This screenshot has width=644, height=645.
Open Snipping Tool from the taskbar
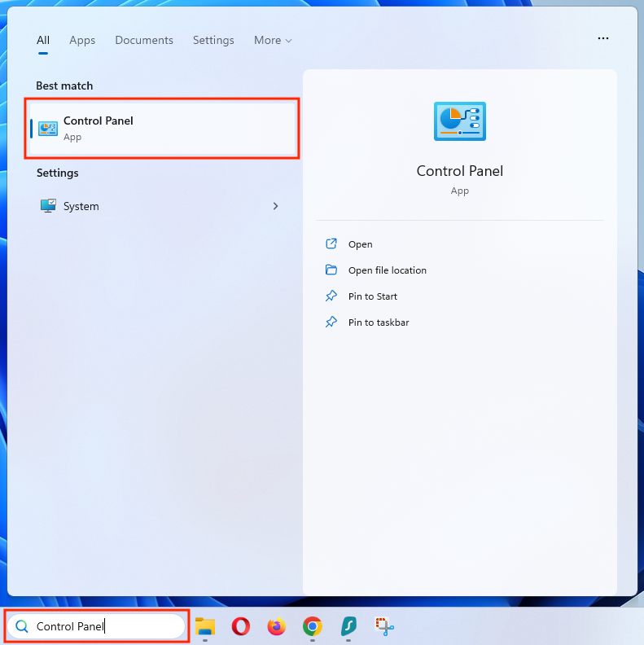click(x=384, y=625)
